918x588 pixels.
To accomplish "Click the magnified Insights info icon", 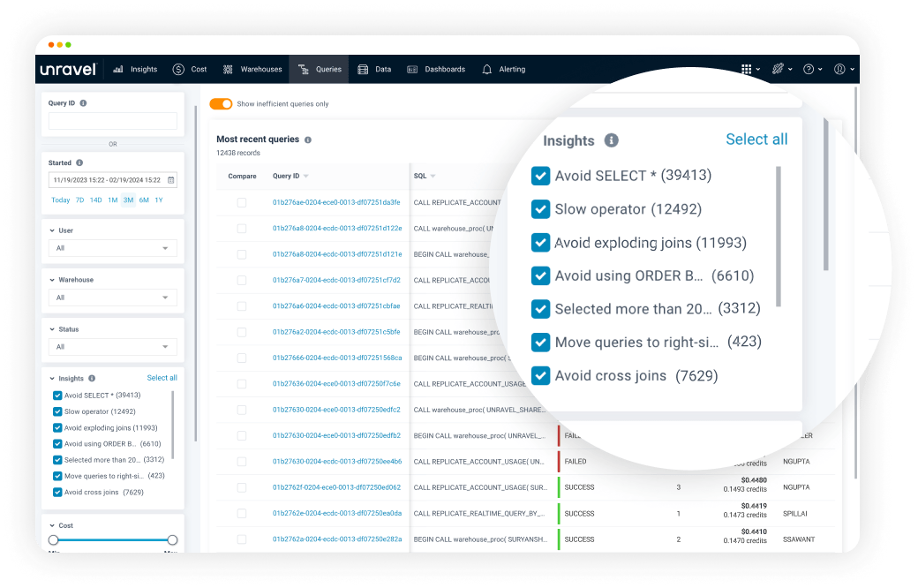I will 611,140.
